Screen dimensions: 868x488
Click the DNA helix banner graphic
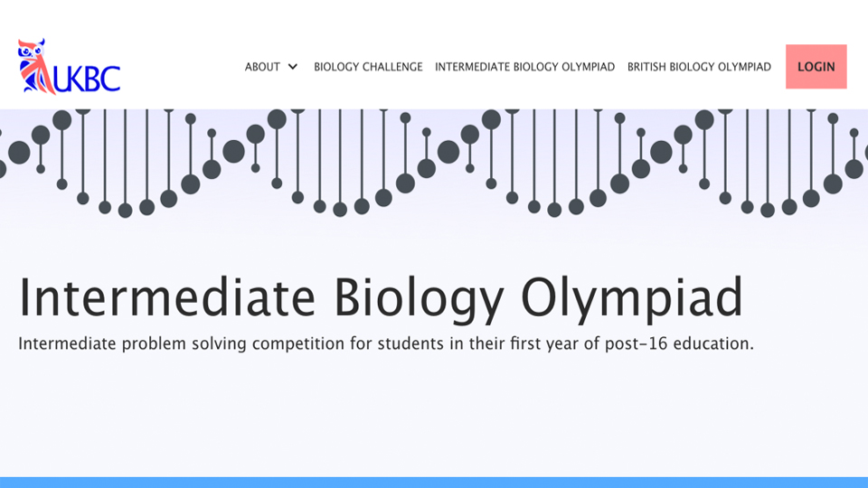(434, 163)
